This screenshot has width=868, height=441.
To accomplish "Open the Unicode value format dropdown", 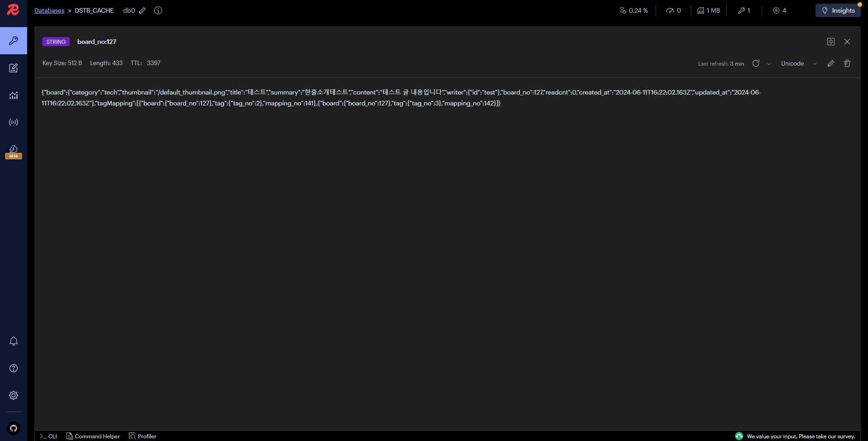I will point(798,64).
